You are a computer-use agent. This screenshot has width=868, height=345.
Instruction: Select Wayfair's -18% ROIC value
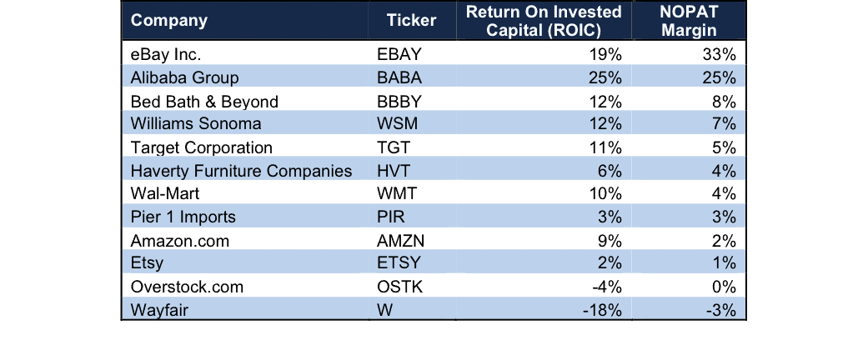click(602, 310)
